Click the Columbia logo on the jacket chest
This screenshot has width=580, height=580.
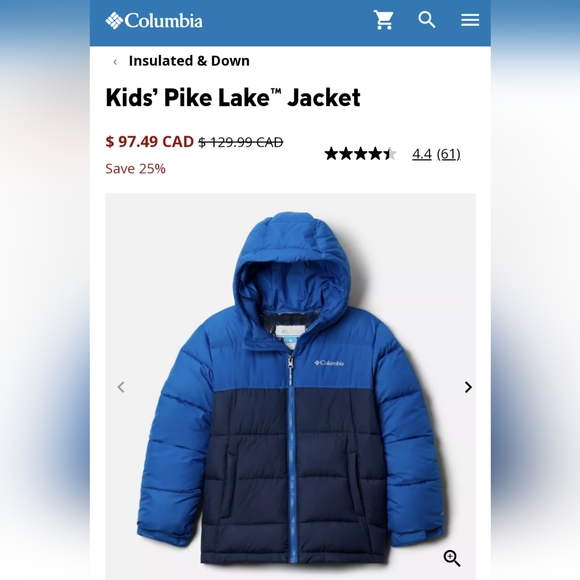tap(329, 363)
